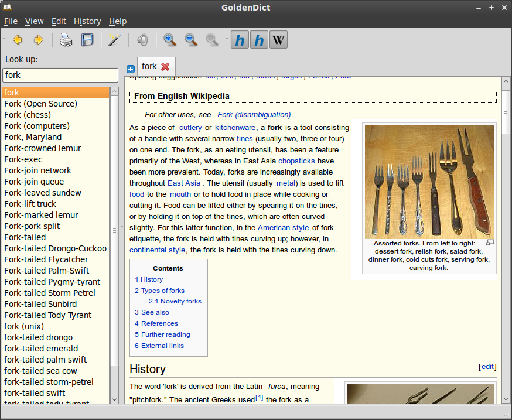
Task: Toggle the second 'h' dictionary bar icon
Action: point(259,40)
